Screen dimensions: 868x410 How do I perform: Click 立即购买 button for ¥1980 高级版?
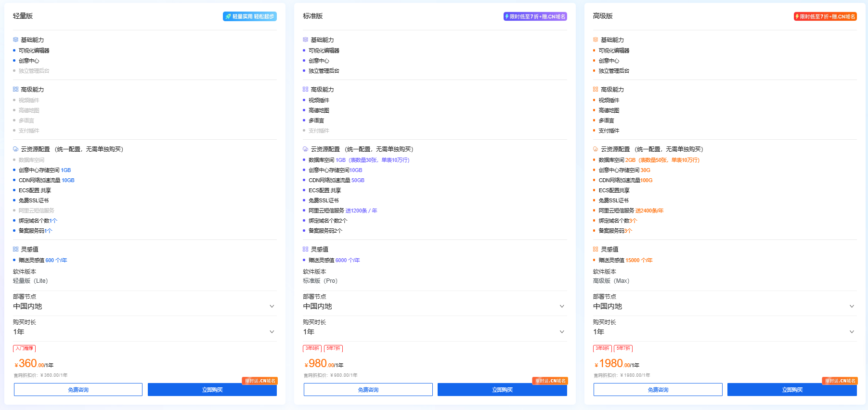click(x=792, y=390)
